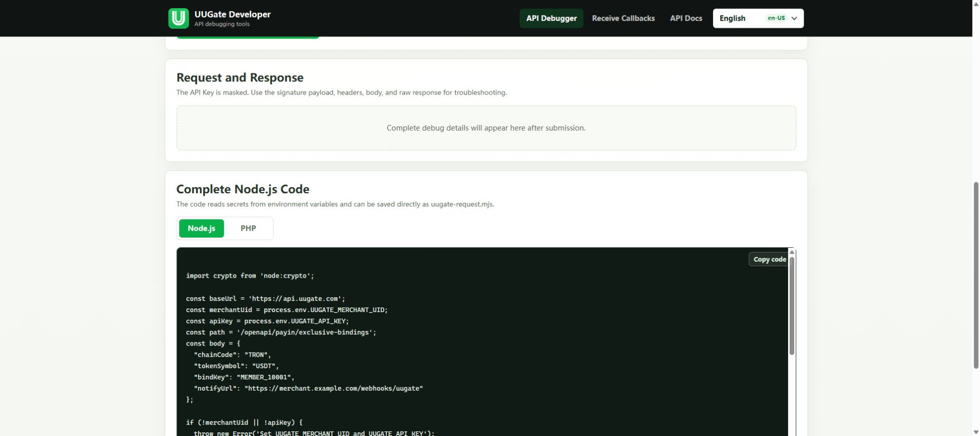Image resolution: width=980 pixels, height=436 pixels.
Task: Copy code from the snippet
Action: [x=769, y=259]
